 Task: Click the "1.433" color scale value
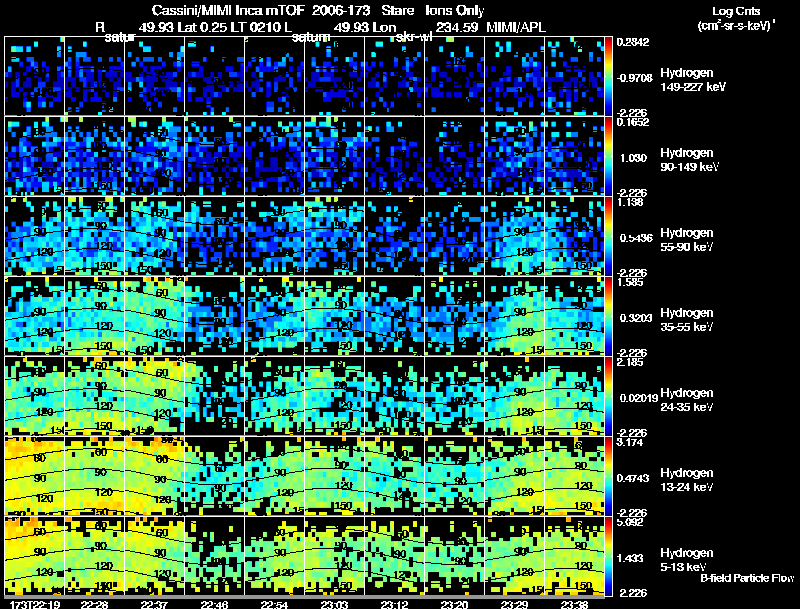630,559
